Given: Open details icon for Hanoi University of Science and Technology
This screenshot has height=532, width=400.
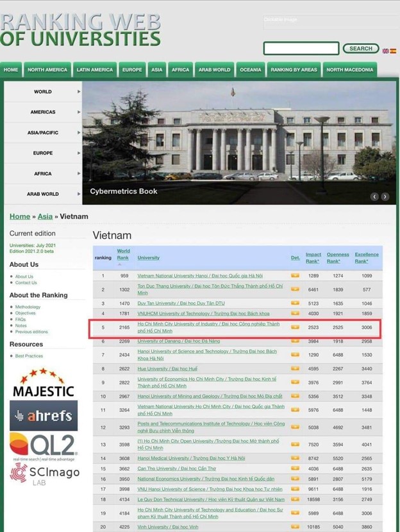Looking at the screenshot, I should point(295,354).
